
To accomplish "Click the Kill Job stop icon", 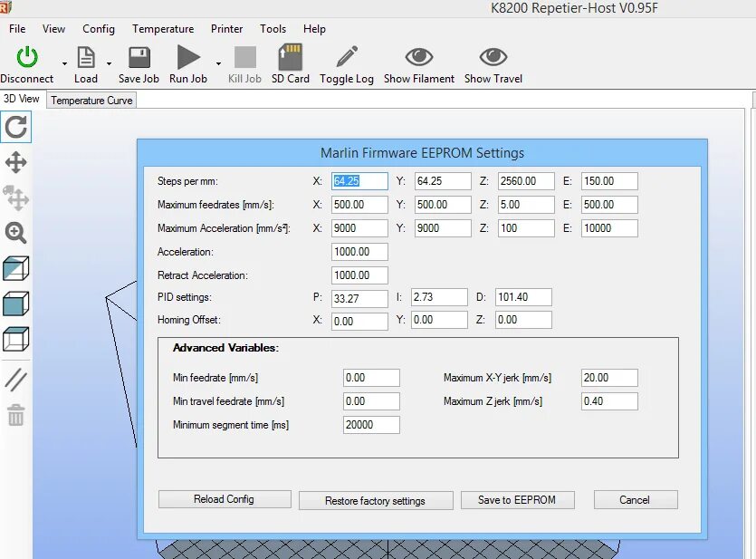I will coord(245,57).
